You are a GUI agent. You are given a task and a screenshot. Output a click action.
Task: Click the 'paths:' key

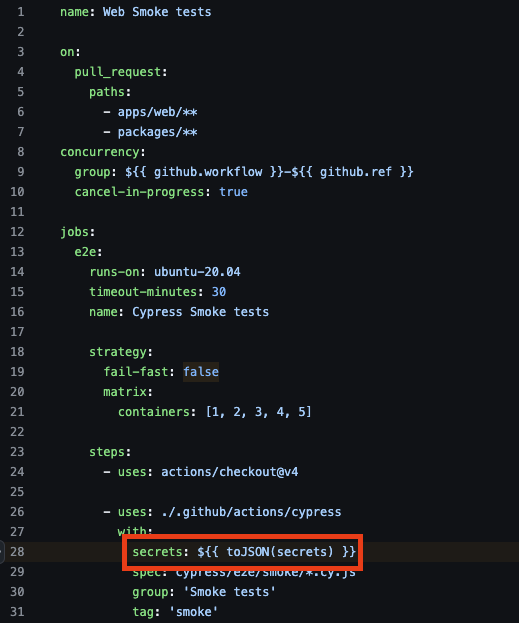[110, 92]
